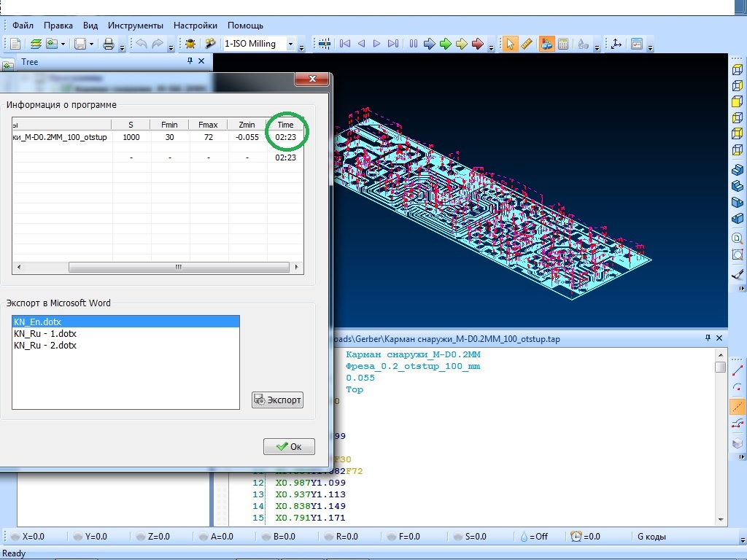Select the pointer cursor tool
The width and height of the screenshot is (747, 560).
click(510, 44)
